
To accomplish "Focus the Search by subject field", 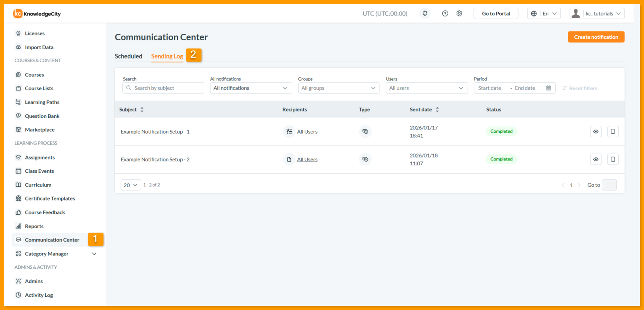I will [x=163, y=88].
